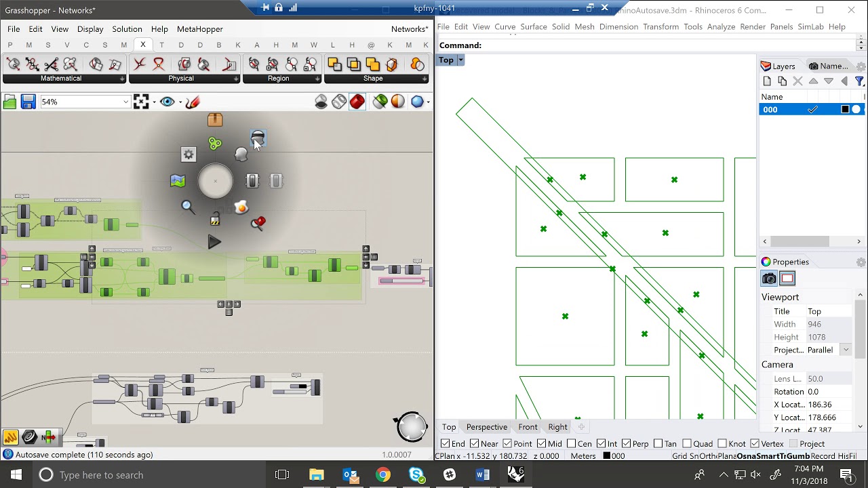868x488 pixels.
Task: Toggle the Int object snap checkbox
Action: tap(601, 444)
